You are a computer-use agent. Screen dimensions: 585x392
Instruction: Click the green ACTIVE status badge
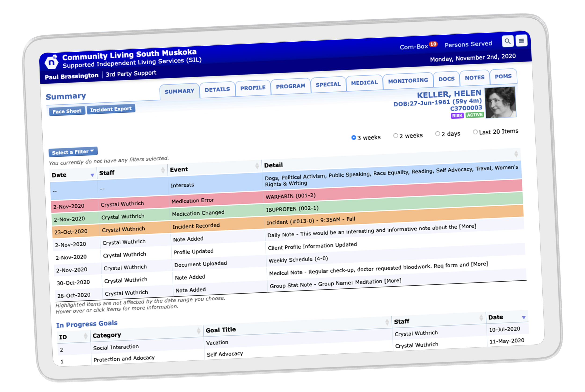pyautogui.click(x=475, y=115)
